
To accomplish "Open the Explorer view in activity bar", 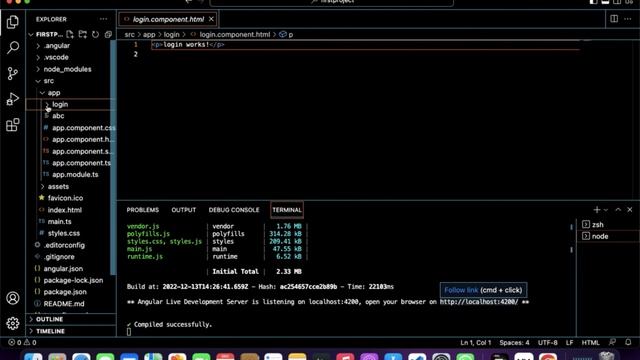I will (13, 22).
